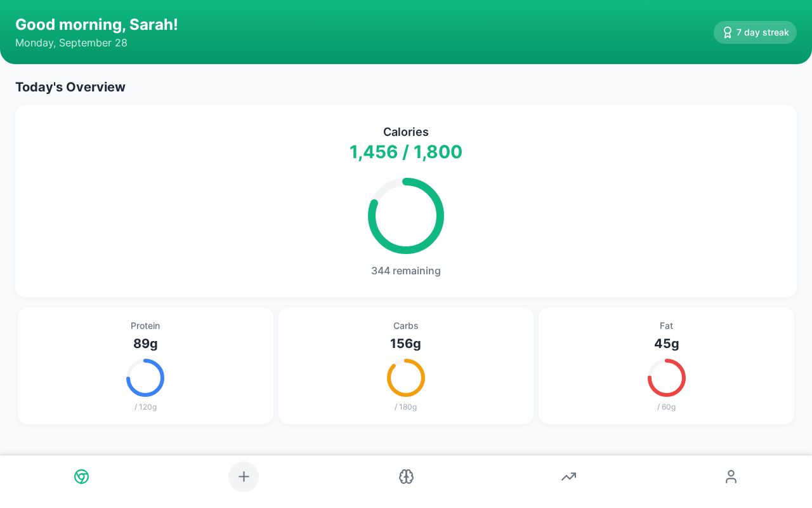812x508 pixels.
Task: Open the trending-up progress tab
Action: tap(568, 477)
